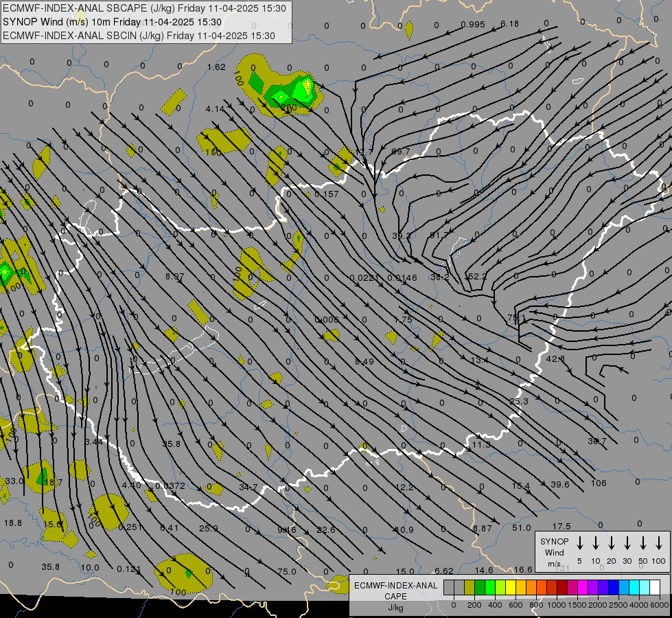
Task: Pick the magenta swatch in the CAPE legend
Action: coord(583,588)
